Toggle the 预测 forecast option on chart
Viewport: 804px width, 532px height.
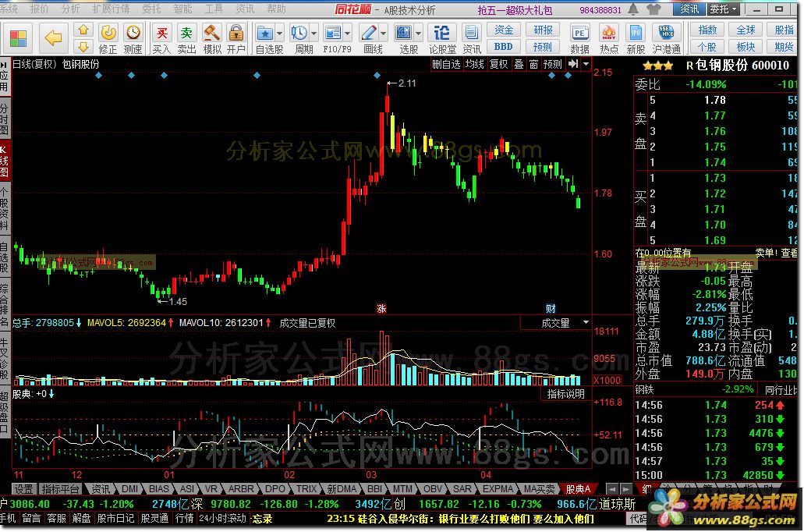point(553,64)
